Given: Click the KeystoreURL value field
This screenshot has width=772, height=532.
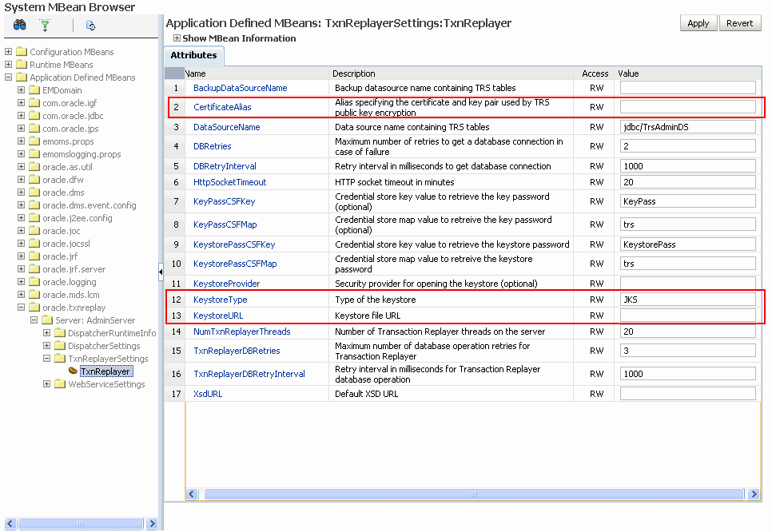Looking at the screenshot, I should click(687, 316).
